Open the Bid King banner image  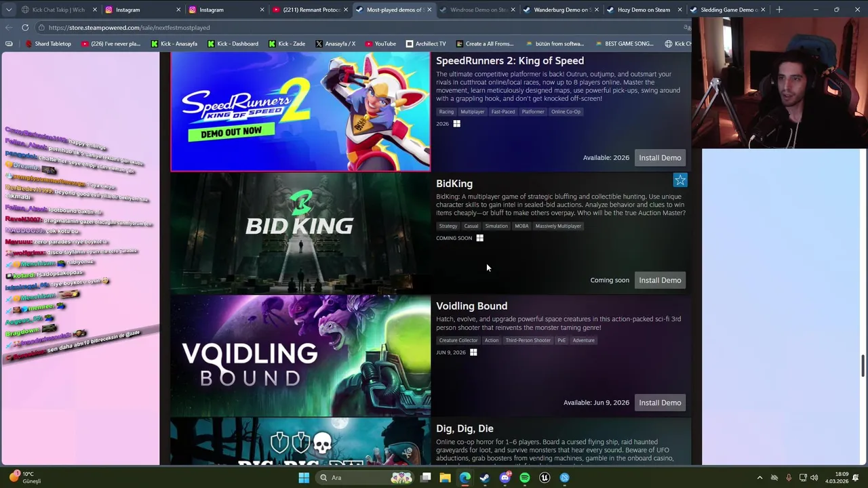(x=300, y=233)
